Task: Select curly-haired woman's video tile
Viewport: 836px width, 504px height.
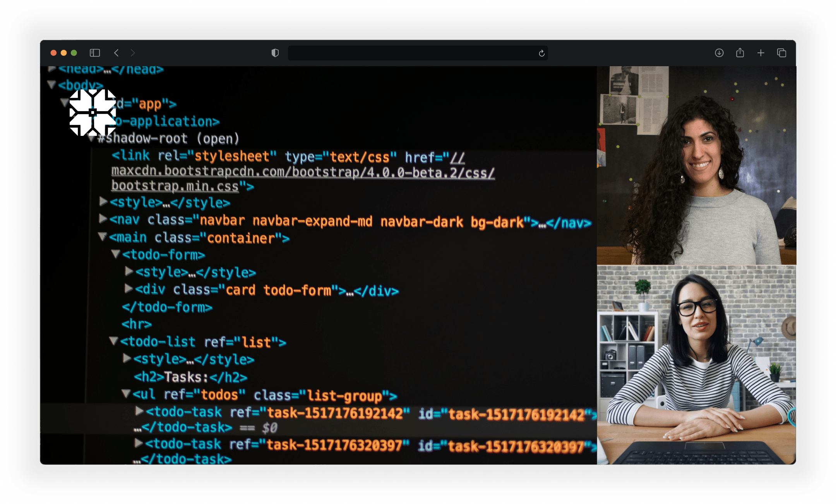Action: (x=696, y=165)
